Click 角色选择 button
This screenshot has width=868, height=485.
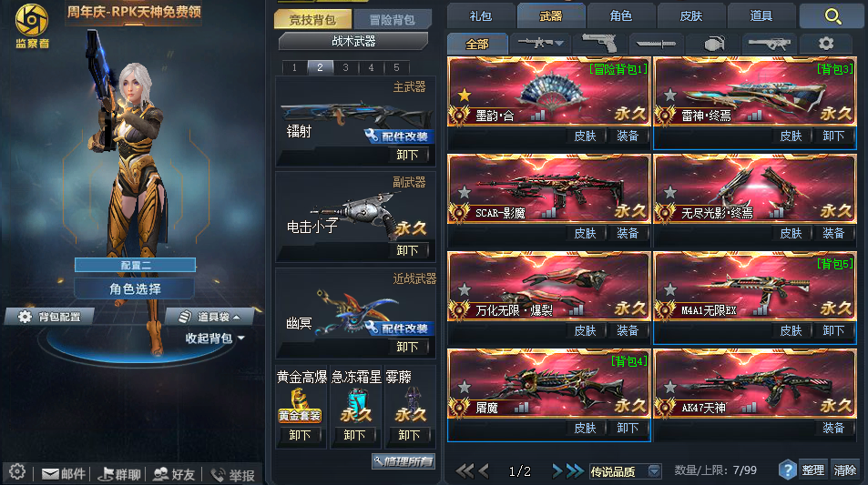coord(135,288)
